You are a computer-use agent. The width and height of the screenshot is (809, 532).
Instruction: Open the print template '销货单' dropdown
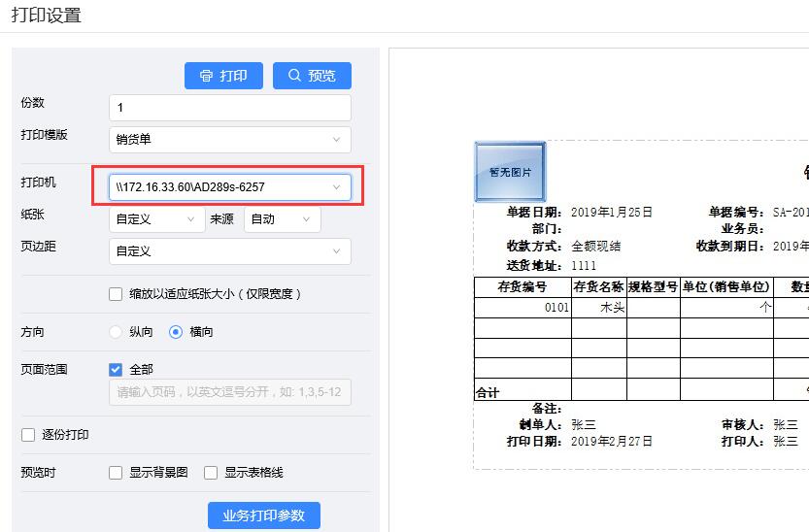click(x=229, y=139)
